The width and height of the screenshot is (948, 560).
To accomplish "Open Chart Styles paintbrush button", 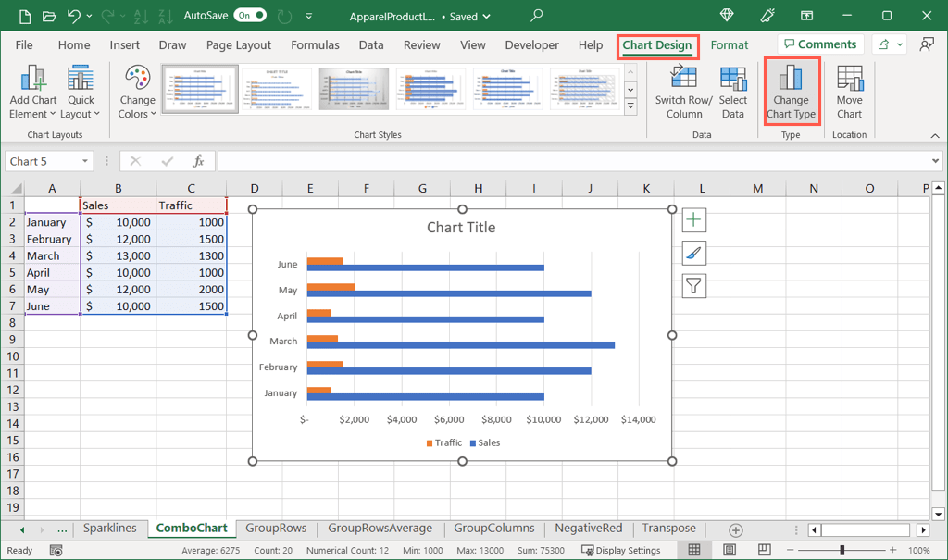I will [x=694, y=253].
